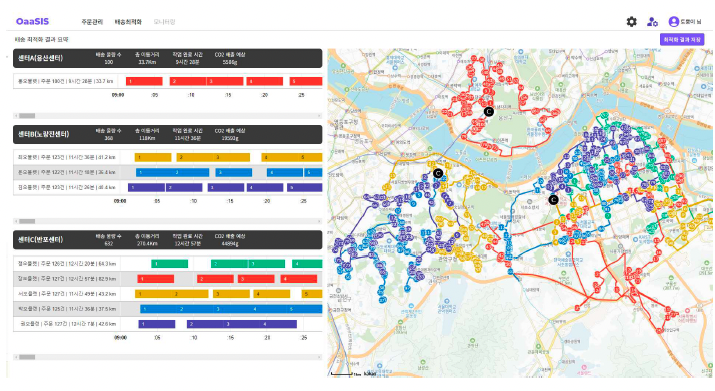Screen dimensions: 715x391
Task: Click the purple save optimization result button
Action: coord(682,40)
